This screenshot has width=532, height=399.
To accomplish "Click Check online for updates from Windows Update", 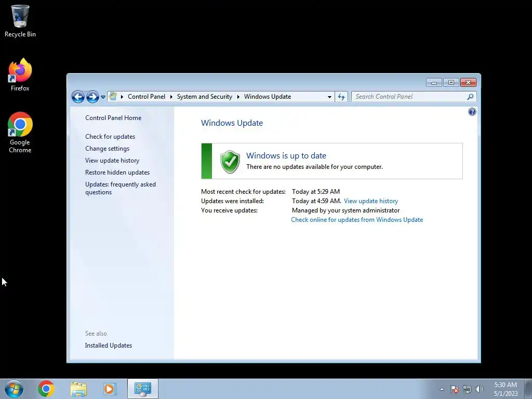I will pos(357,220).
